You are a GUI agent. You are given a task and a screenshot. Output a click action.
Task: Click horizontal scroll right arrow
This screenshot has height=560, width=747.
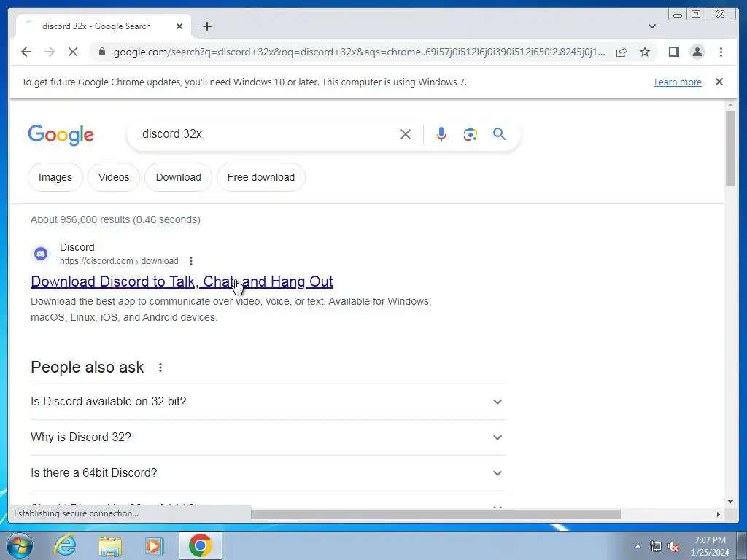click(719, 514)
